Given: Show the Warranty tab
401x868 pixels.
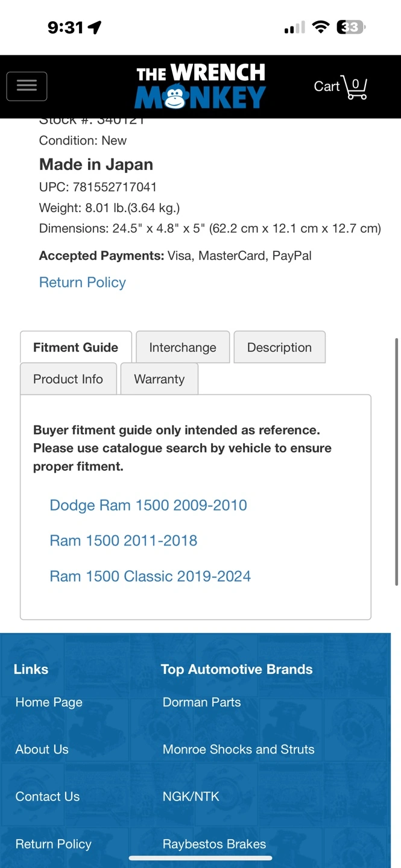Looking at the screenshot, I should click(159, 379).
